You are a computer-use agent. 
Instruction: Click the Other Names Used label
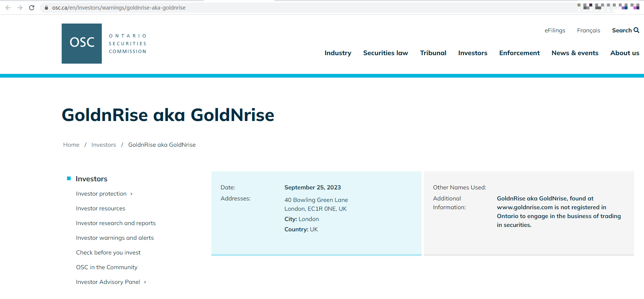coord(460,188)
